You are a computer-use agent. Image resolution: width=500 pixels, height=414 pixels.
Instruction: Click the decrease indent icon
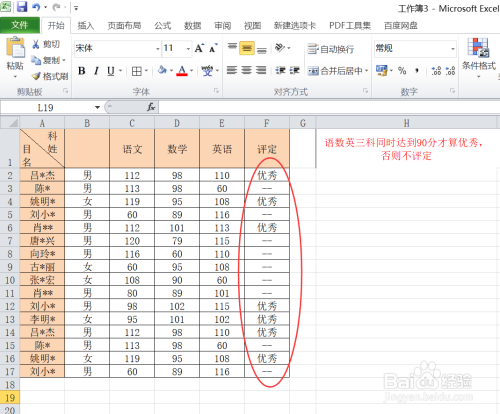click(x=280, y=70)
